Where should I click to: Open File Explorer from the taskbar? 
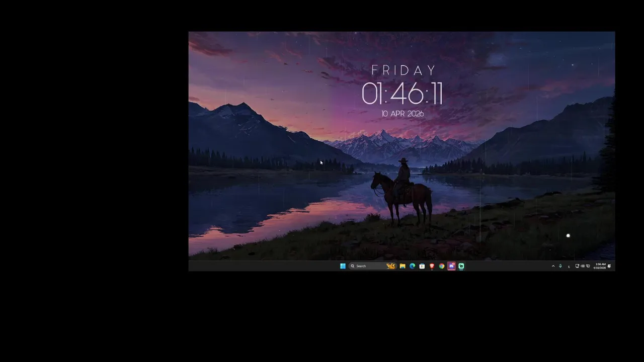[403, 266]
